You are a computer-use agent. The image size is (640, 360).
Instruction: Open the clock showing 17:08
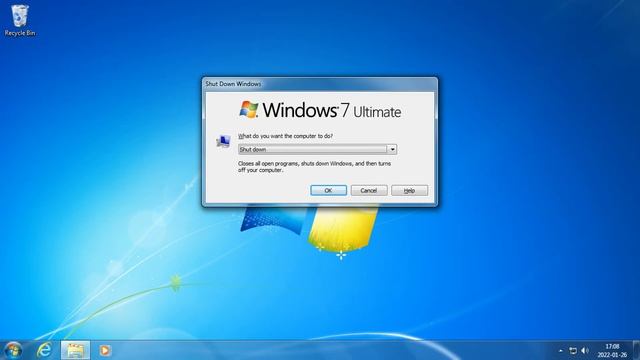point(612,351)
